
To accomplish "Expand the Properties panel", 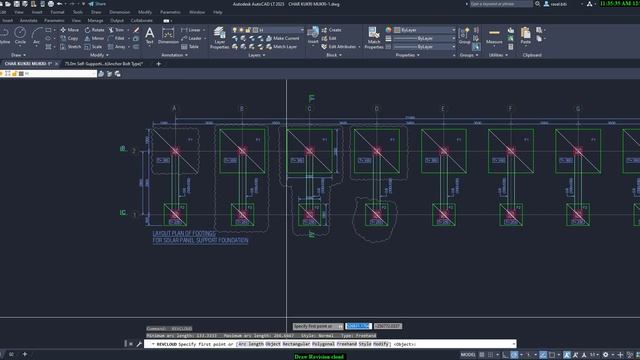I will tap(407, 55).
